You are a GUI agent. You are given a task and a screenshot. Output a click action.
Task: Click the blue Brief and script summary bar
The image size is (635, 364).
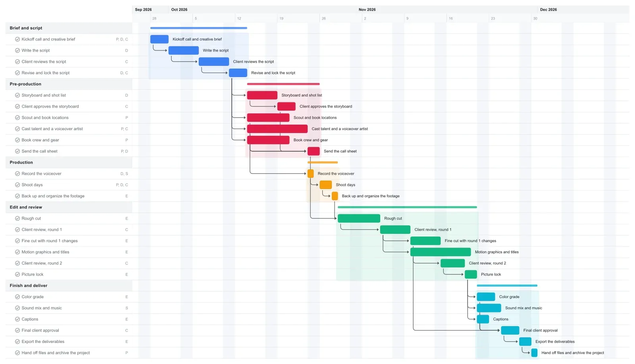point(199,28)
